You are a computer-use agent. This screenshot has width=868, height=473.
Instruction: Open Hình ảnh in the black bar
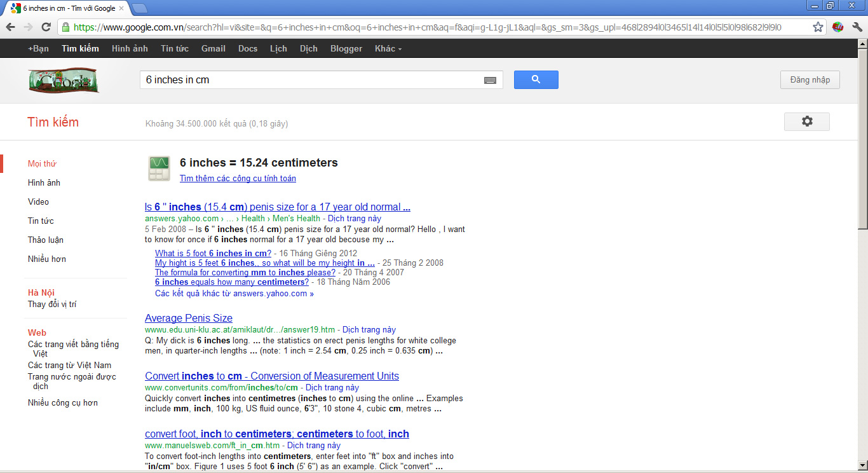pos(130,48)
